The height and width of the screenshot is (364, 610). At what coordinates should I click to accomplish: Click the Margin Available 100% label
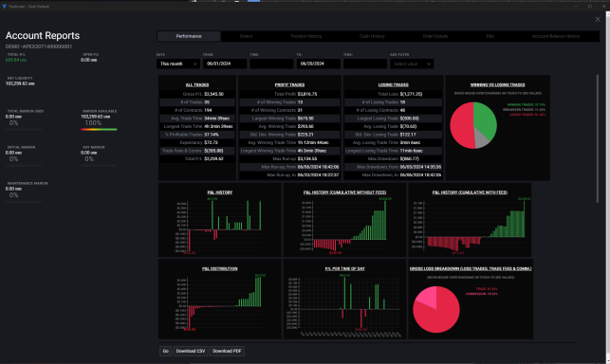(x=93, y=123)
